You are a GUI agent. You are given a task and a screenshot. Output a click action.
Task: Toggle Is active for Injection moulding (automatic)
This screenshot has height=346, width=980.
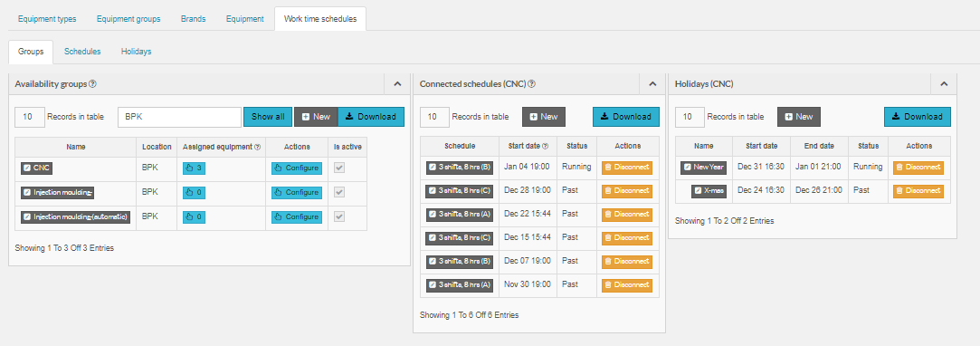[x=339, y=216]
